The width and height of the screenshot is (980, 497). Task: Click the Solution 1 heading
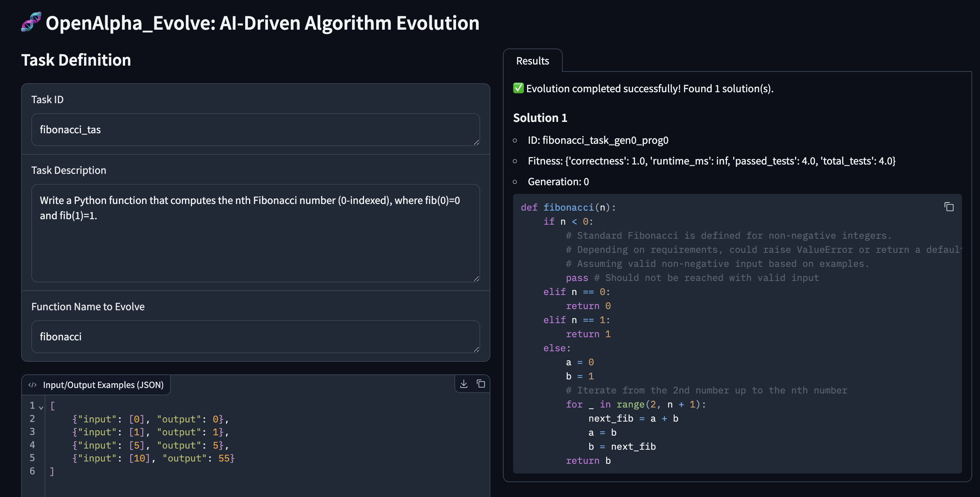pos(540,118)
